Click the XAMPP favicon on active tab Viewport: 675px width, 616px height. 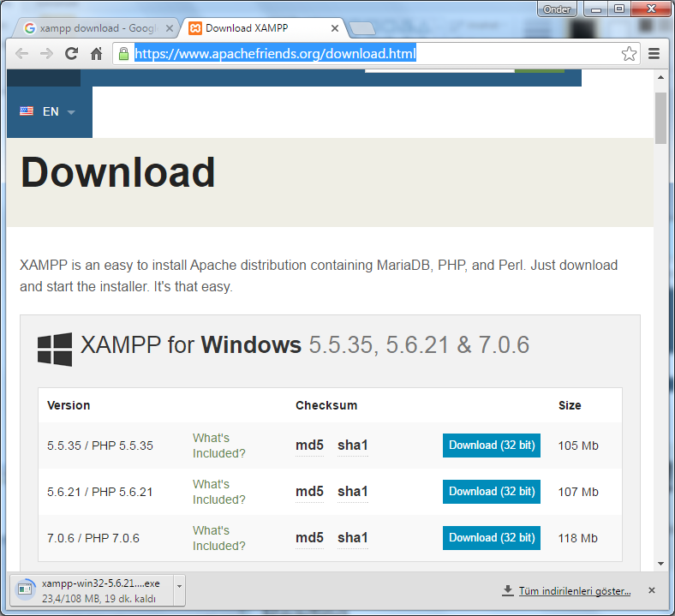(x=195, y=28)
